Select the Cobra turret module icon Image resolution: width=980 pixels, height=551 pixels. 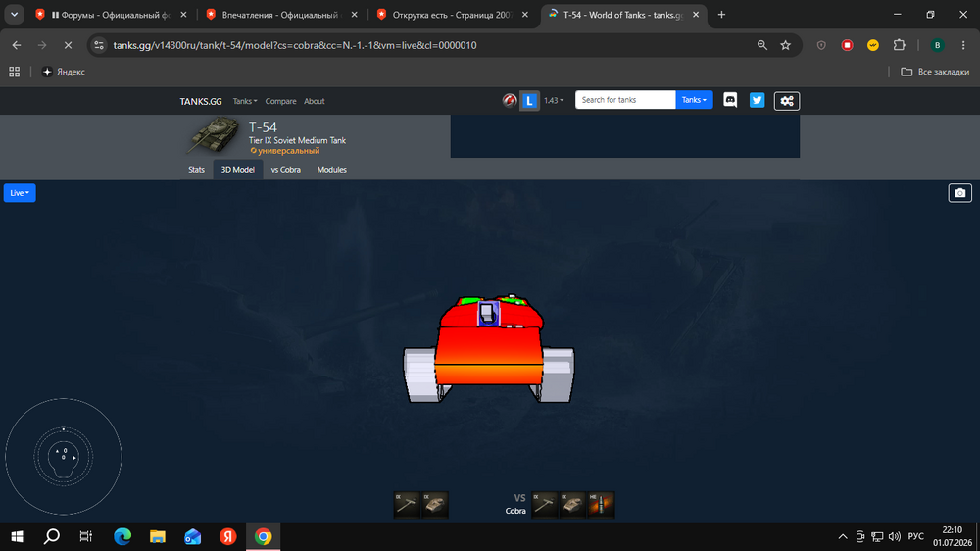pyautogui.click(x=572, y=505)
